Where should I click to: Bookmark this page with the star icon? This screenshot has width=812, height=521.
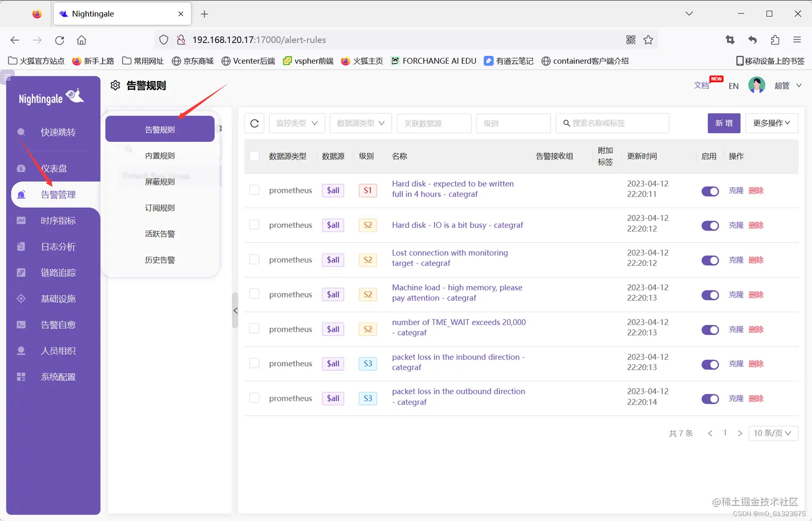648,40
